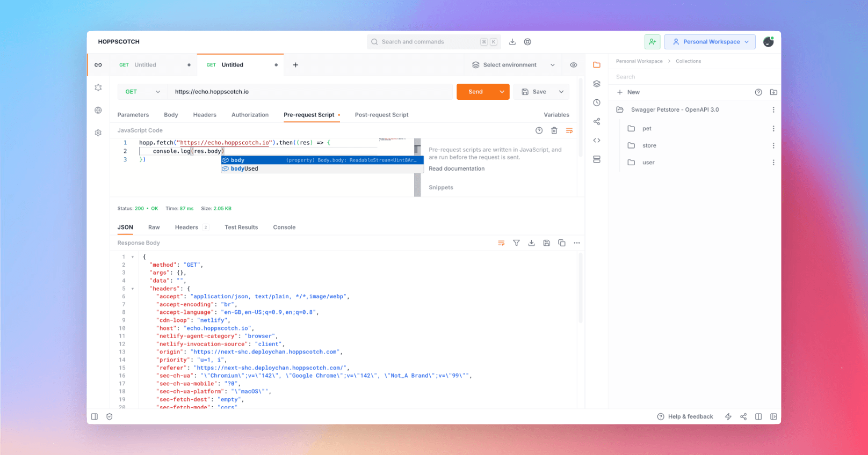Click collections help question icon

(x=758, y=92)
